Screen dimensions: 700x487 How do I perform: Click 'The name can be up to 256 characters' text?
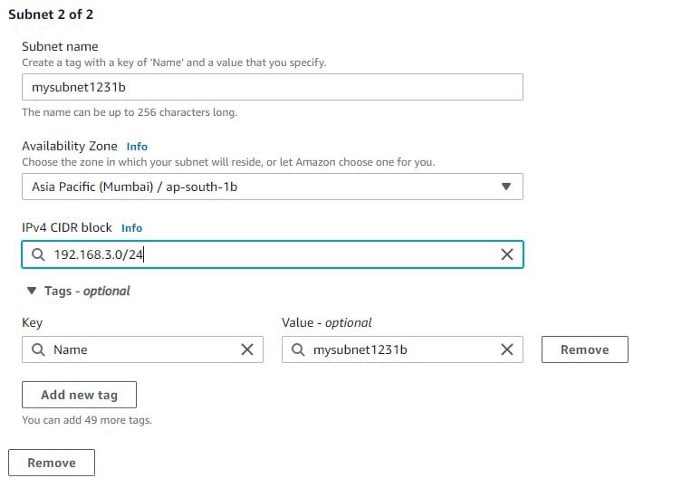tap(129, 112)
